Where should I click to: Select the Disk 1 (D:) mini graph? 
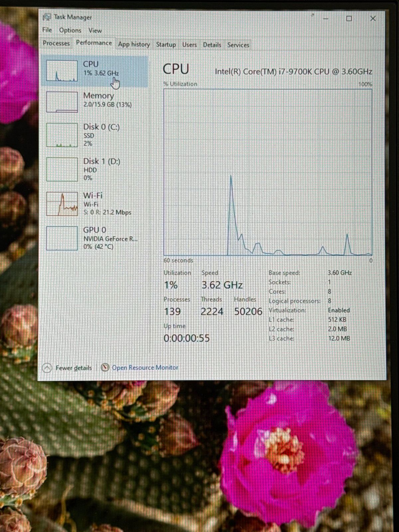pyautogui.click(x=62, y=169)
